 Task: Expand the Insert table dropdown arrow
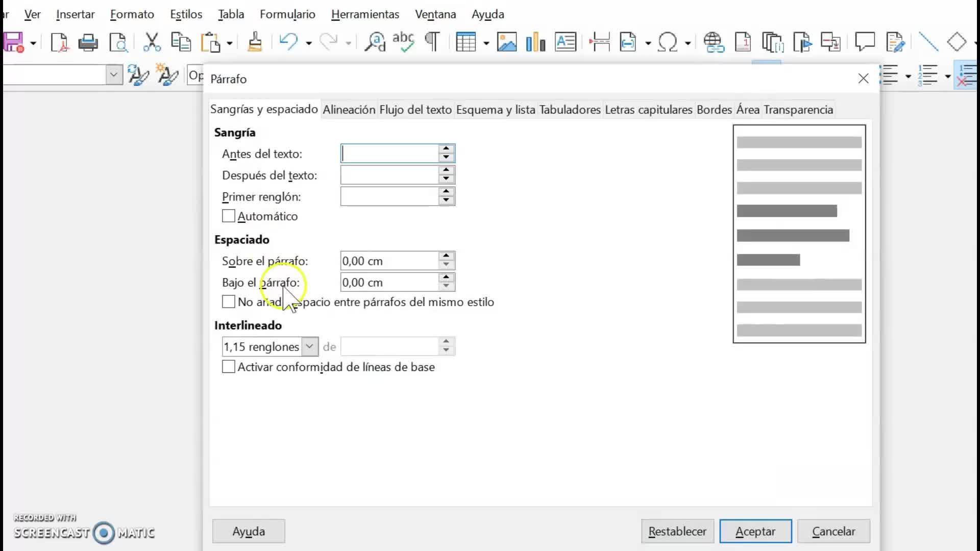point(486,43)
